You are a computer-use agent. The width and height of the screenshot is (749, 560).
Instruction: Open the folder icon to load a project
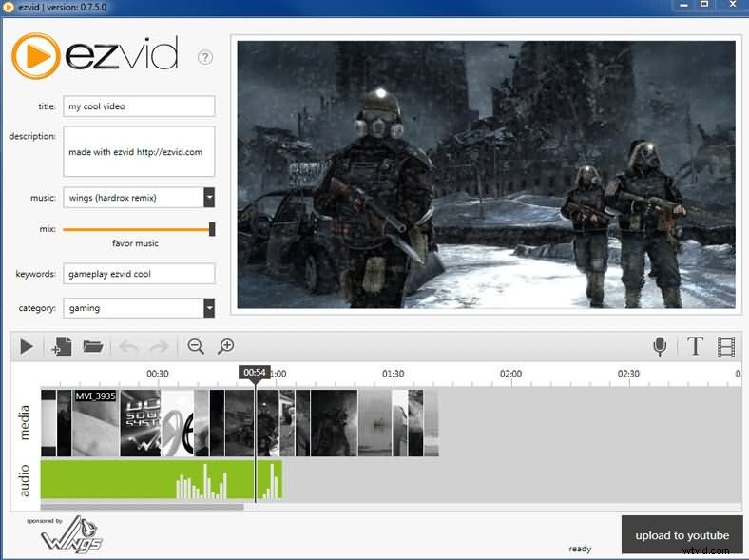[x=92, y=347]
